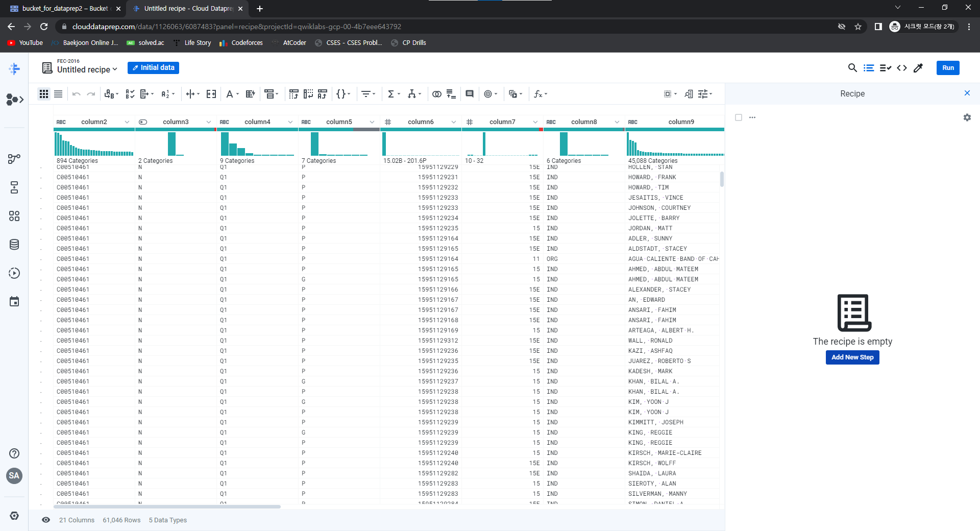Open column6 header dropdown menu
The width and height of the screenshot is (980, 531).
[454, 122]
